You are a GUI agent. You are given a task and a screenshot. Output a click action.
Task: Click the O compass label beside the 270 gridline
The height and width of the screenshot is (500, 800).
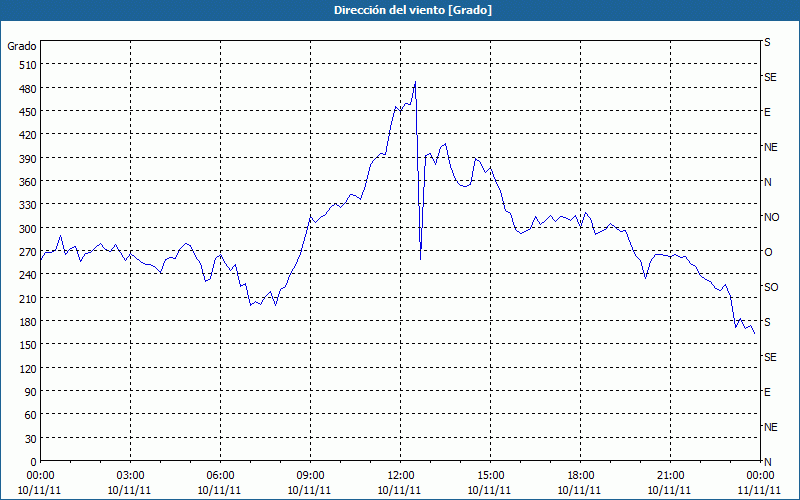pyautogui.click(x=768, y=252)
